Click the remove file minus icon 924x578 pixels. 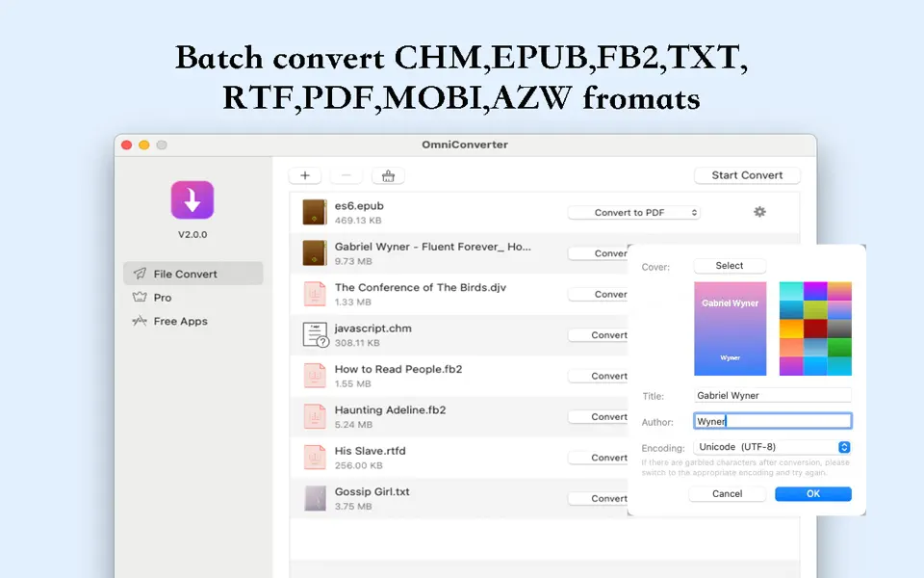tap(346, 174)
